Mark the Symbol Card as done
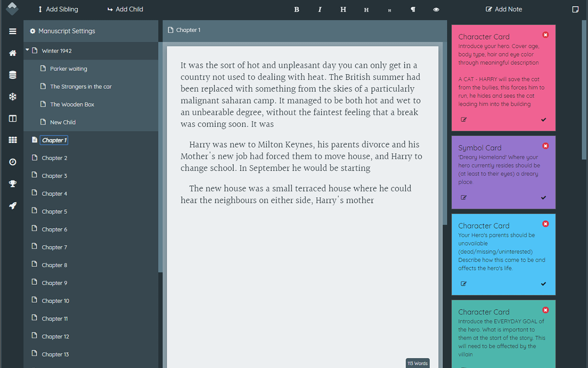This screenshot has height=368, width=588. coord(543,197)
